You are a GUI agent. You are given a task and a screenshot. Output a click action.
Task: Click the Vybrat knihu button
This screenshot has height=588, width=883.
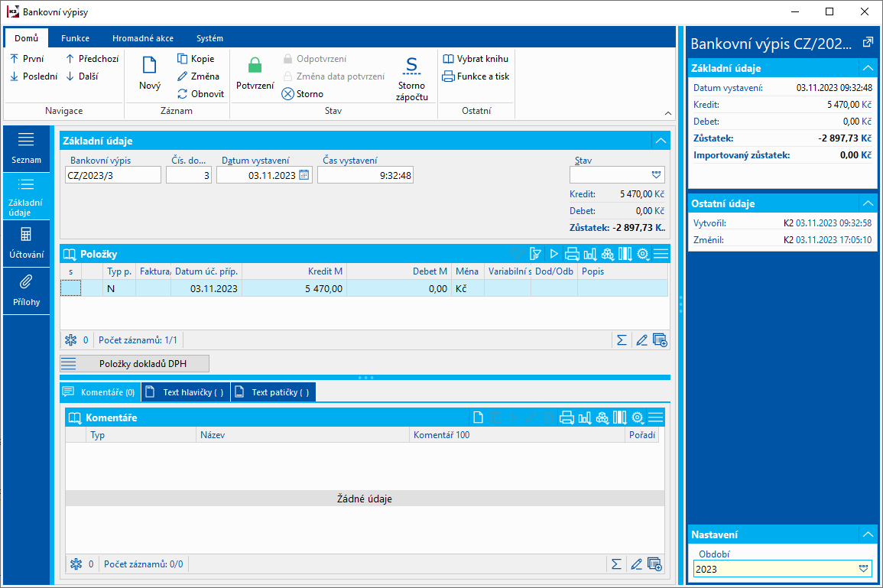click(476, 59)
